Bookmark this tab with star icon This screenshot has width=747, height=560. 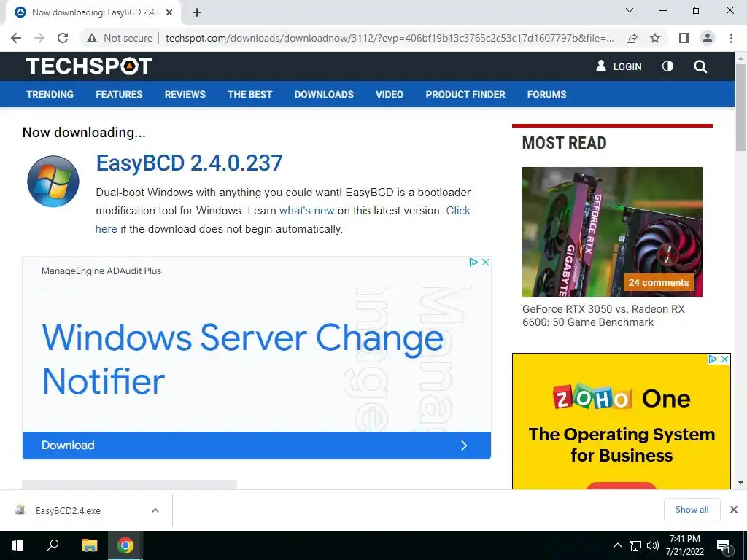[655, 38]
